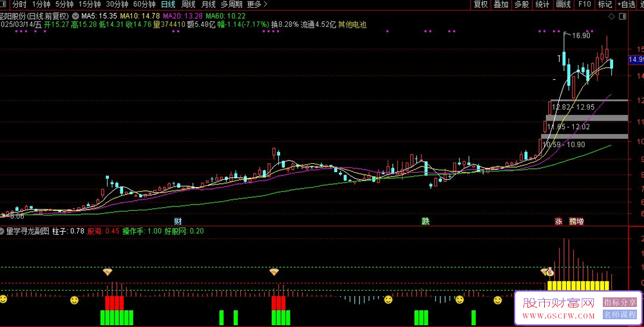Click the 财 event marker on the timeline
644x327 pixels.
[178, 221]
